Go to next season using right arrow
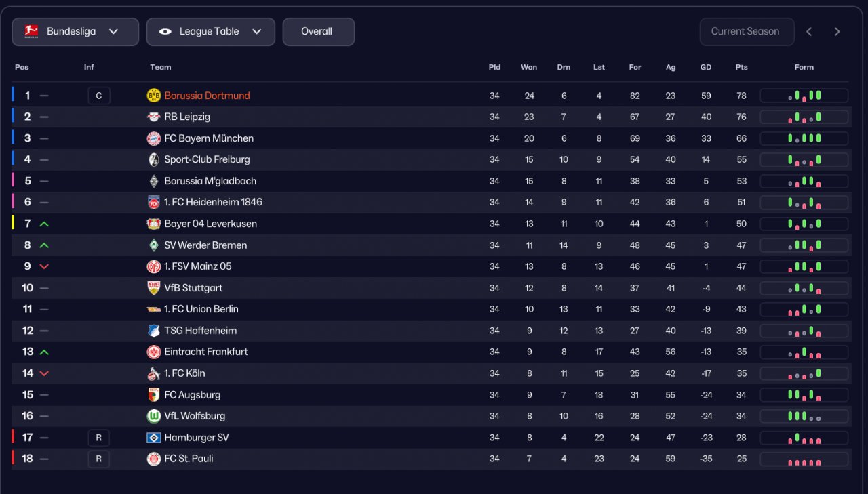 tap(837, 32)
